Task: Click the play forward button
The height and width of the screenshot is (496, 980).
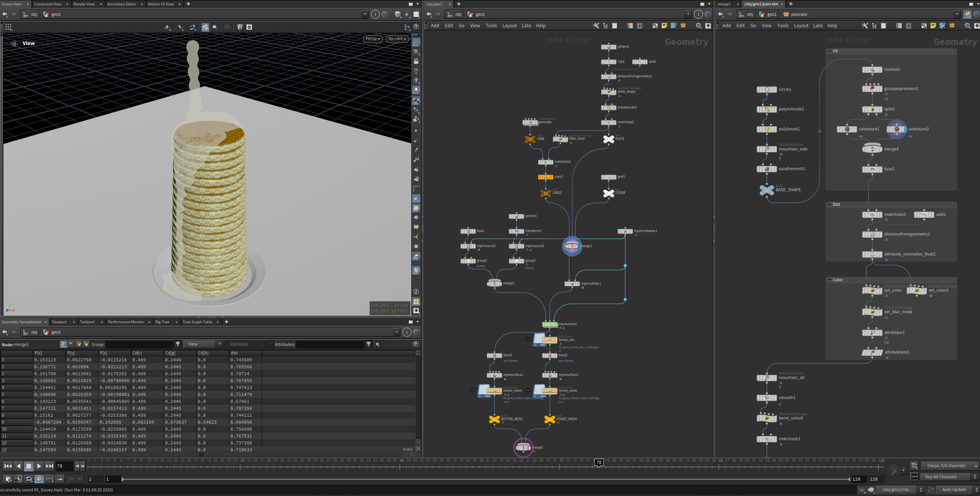Action: click(39, 466)
